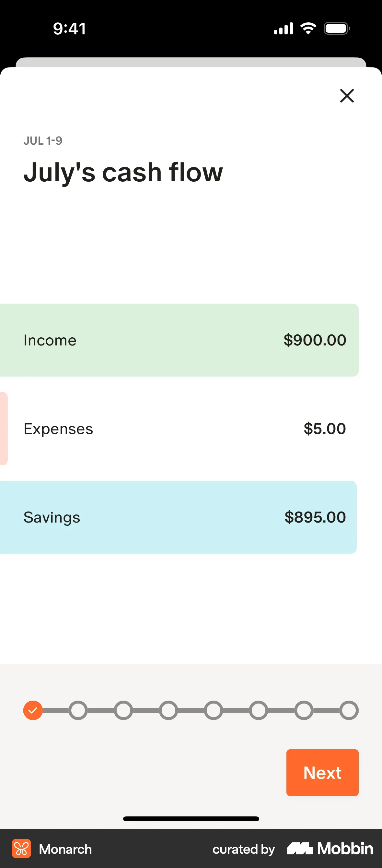382x868 pixels.
Task: Tap the cellular signal bars icon
Action: click(x=284, y=28)
